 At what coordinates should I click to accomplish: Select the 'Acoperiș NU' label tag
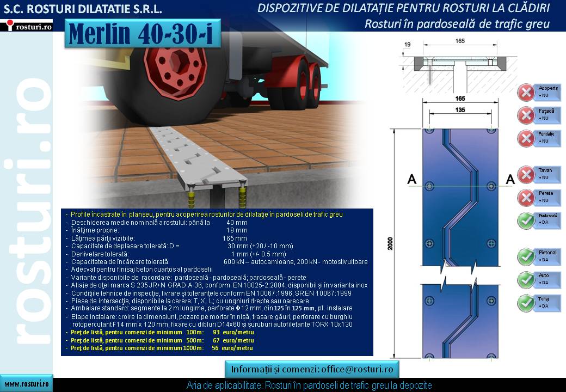click(547, 91)
